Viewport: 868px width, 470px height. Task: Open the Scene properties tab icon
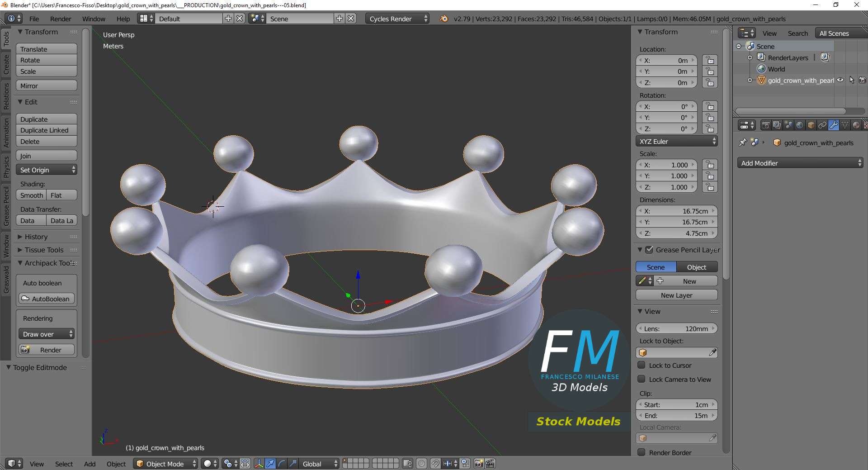click(788, 125)
